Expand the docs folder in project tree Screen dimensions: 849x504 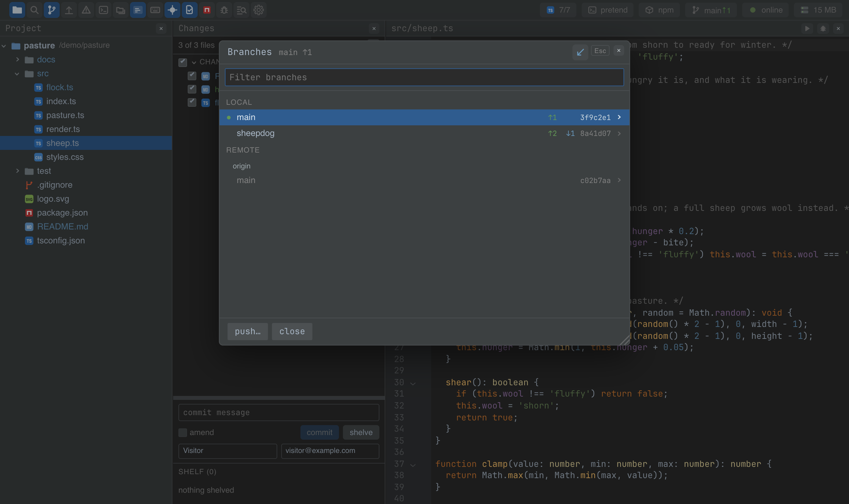(18, 59)
